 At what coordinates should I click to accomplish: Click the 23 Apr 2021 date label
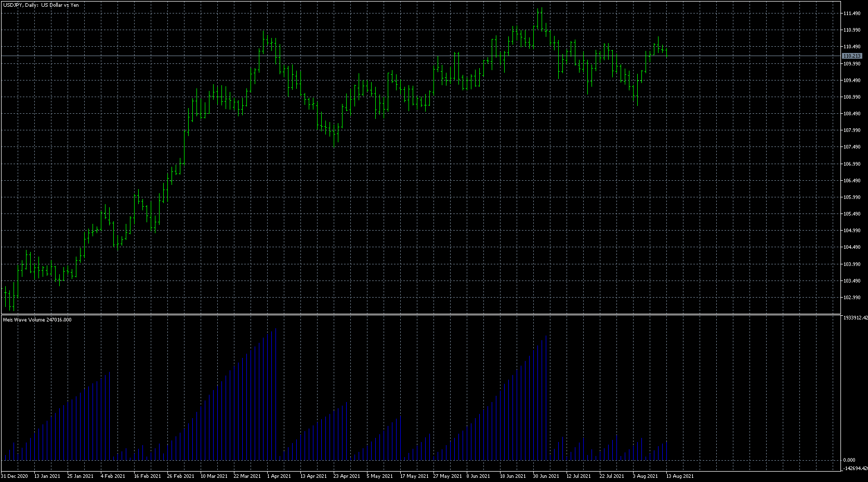point(347,476)
